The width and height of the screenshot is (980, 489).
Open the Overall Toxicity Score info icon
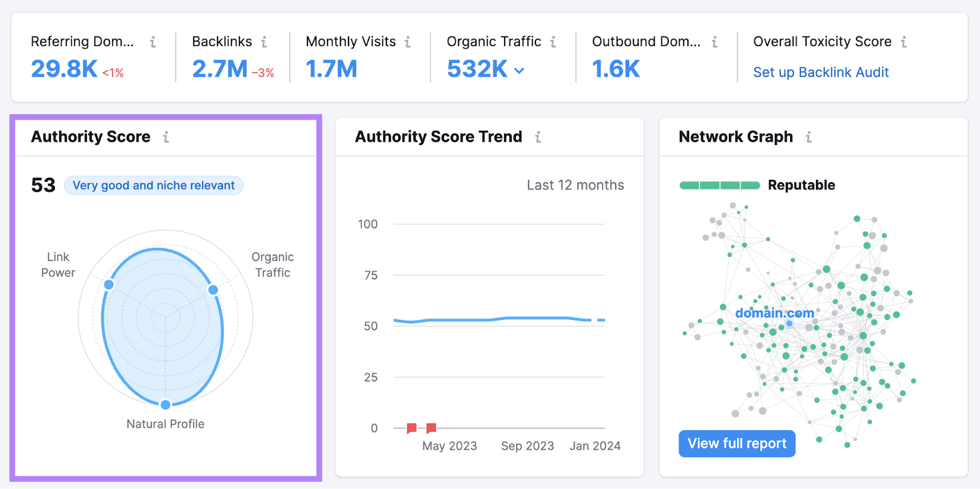click(903, 42)
